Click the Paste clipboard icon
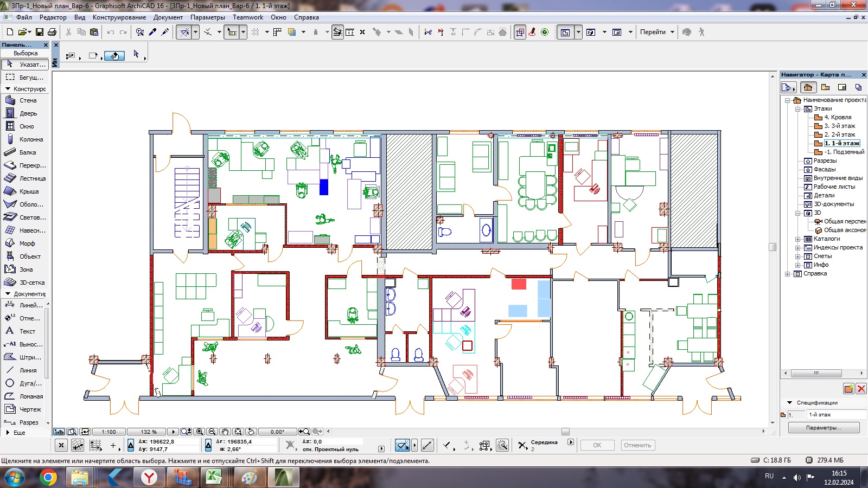The height and width of the screenshot is (488, 868). pos(94,32)
